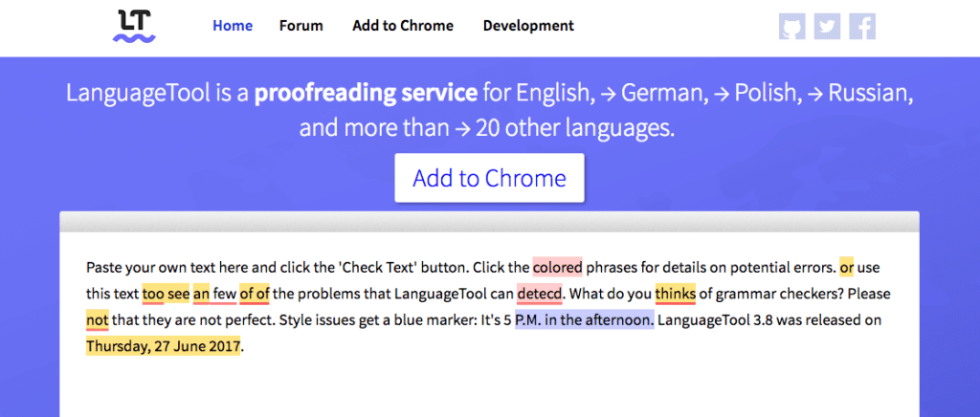Image resolution: width=980 pixels, height=417 pixels.
Task: Click highlighted date 'Thursday, 27 June 2017'
Action: coord(163,346)
